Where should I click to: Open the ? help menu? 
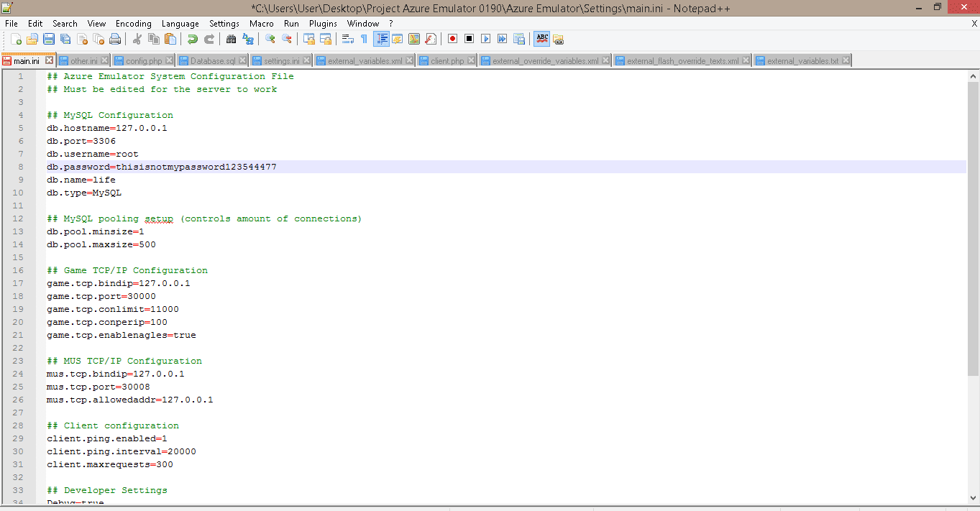click(x=391, y=24)
